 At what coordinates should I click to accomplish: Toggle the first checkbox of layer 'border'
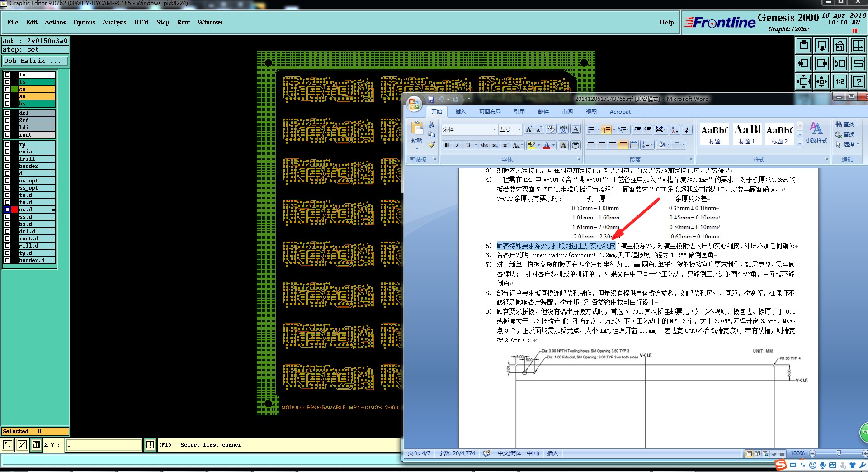click(7, 166)
